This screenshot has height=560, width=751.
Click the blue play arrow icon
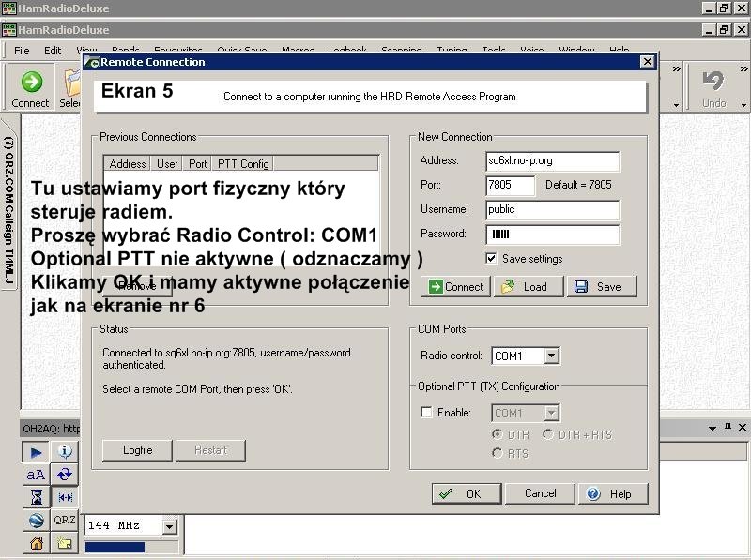(x=36, y=452)
